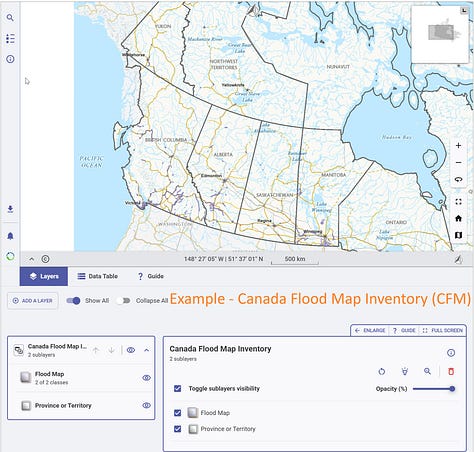Screen dimensions: 474x452
Task: Click the refresh layer icon
Action: click(382, 371)
